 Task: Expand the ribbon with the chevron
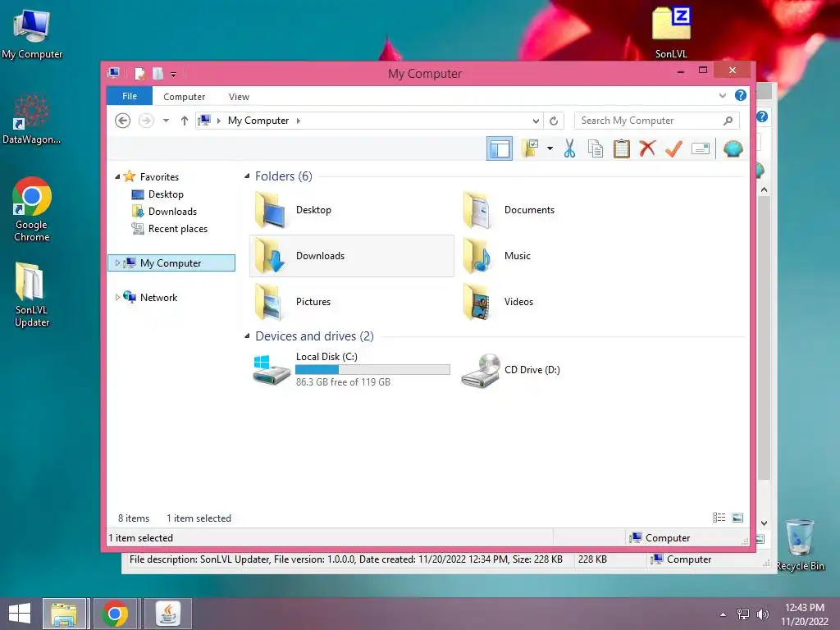722,95
